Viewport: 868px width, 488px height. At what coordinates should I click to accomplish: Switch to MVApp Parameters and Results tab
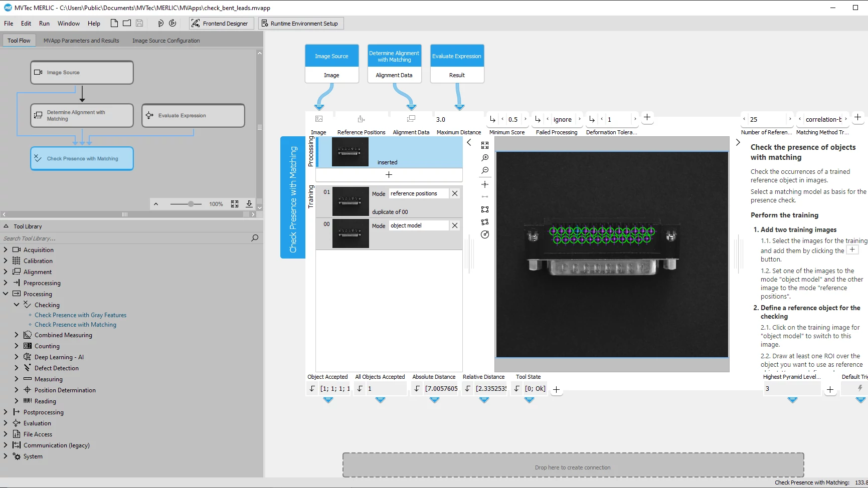pyautogui.click(x=81, y=41)
